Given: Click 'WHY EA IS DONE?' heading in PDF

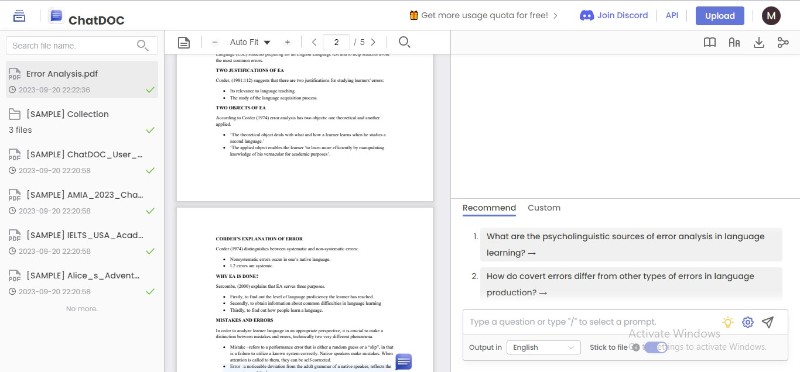Looking at the screenshot, I should [237, 276].
